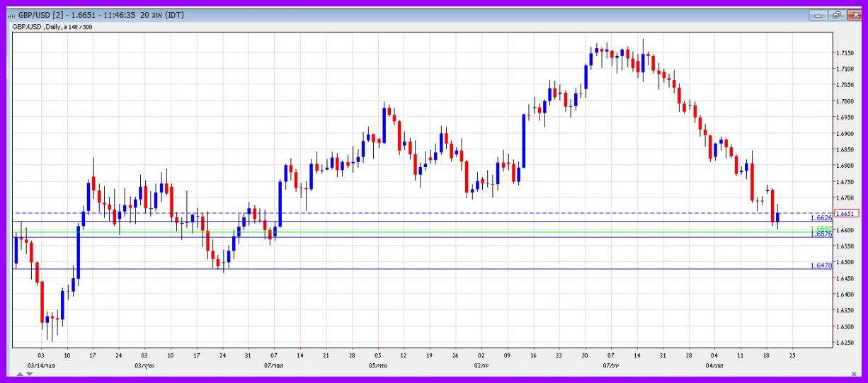Select the 1.6626 horizontal line label
Image resolution: width=868 pixels, height=383 pixels.
pyautogui.click(x=821, y=218)
